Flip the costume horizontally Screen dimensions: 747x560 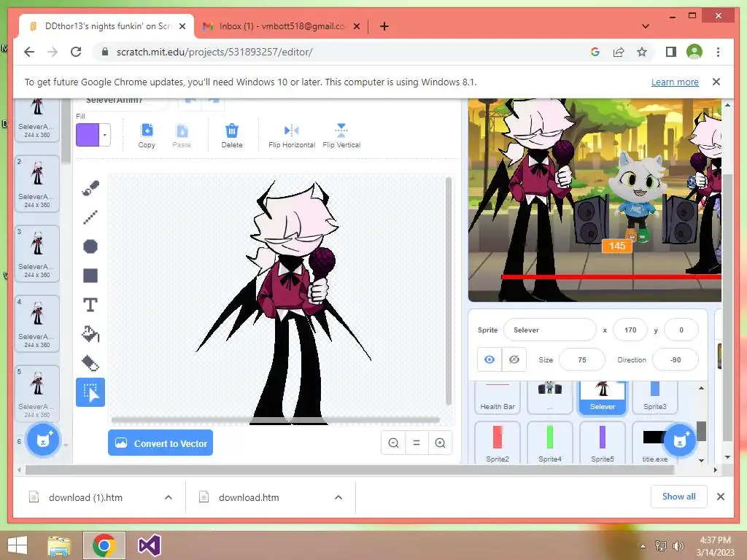[x=292, y=136]
